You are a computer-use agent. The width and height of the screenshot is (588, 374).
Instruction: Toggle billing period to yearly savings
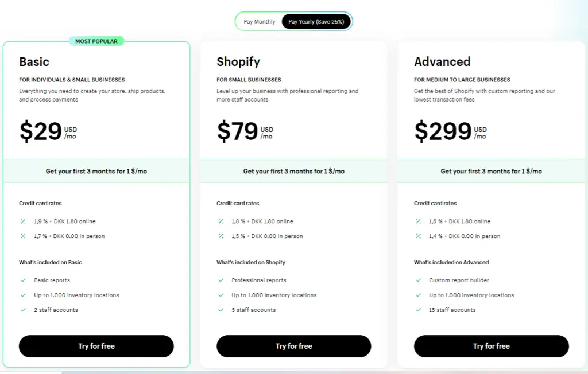coord(316,21)
